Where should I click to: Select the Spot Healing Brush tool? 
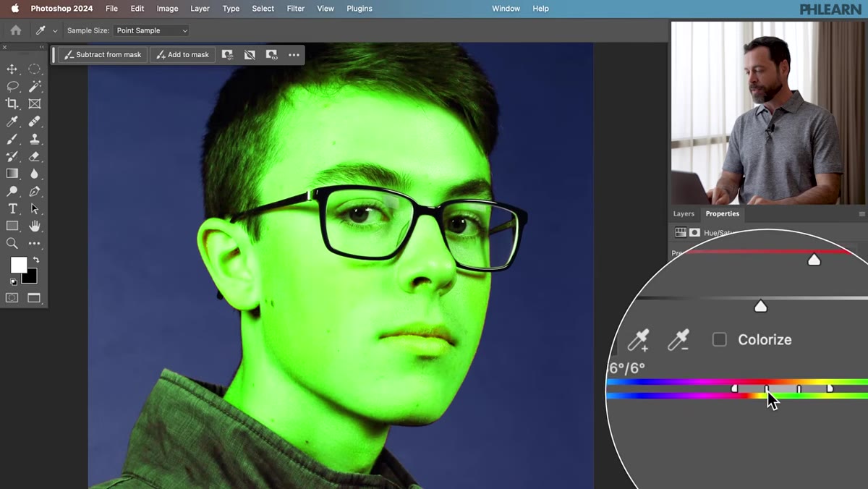point(34,122)
